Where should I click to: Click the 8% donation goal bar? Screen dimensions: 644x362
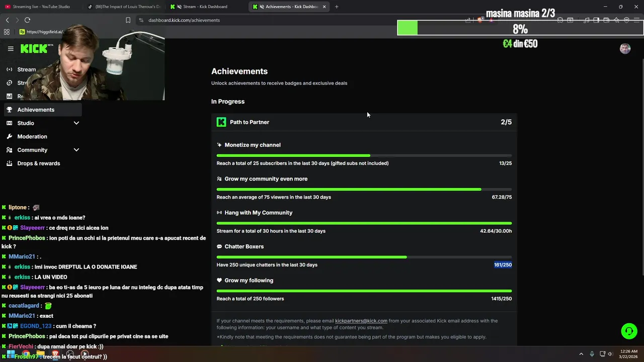coord(520,28)
